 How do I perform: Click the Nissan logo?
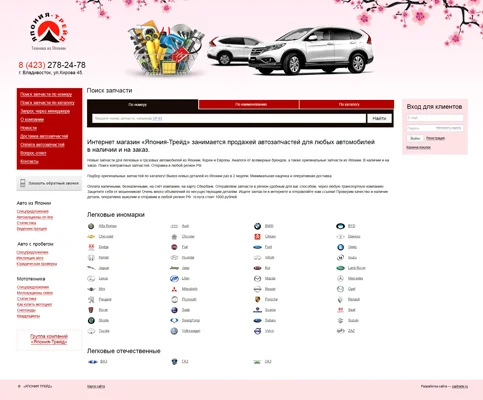257,289
